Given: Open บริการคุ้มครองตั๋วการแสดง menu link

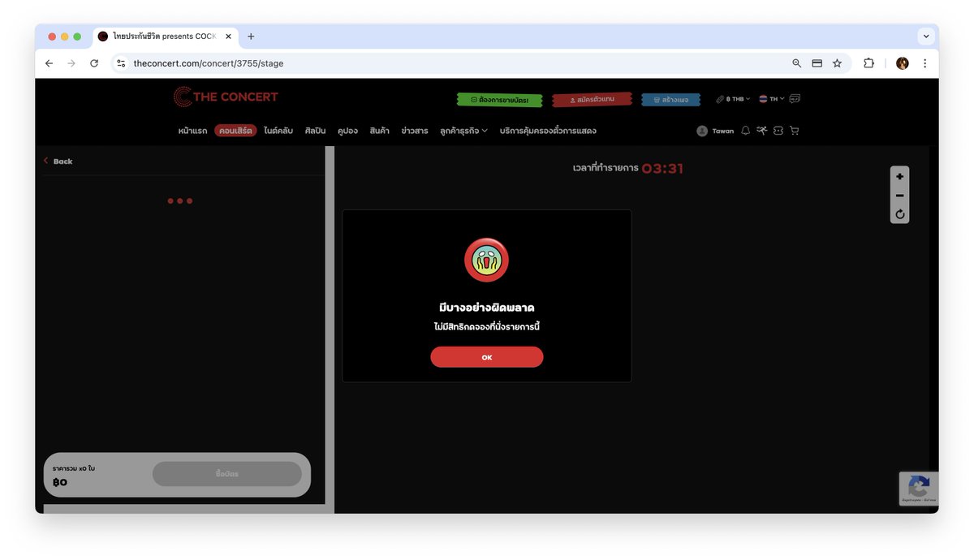Looking at the screenshot, I should (548, 131).
